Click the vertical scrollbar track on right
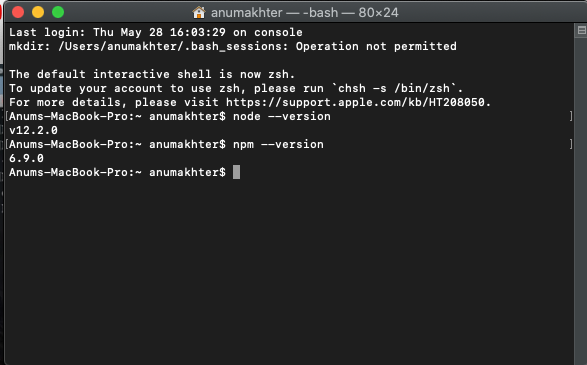This screenshot has width=587, height=365. coord(581,200)
